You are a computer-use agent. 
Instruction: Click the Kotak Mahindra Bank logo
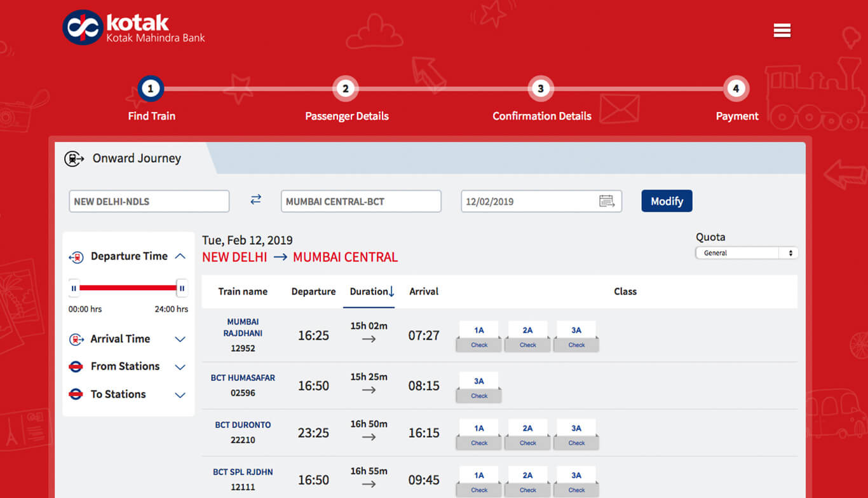134,28
